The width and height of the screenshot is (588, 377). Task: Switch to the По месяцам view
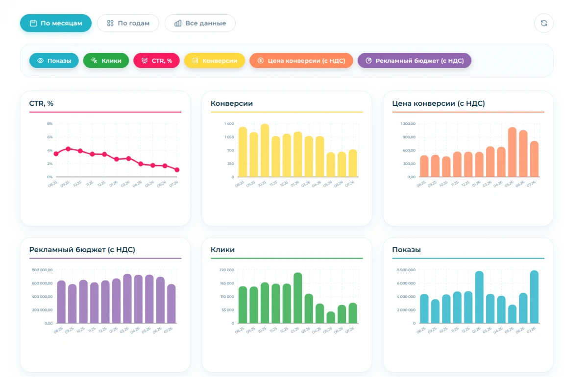coord(56,23)
